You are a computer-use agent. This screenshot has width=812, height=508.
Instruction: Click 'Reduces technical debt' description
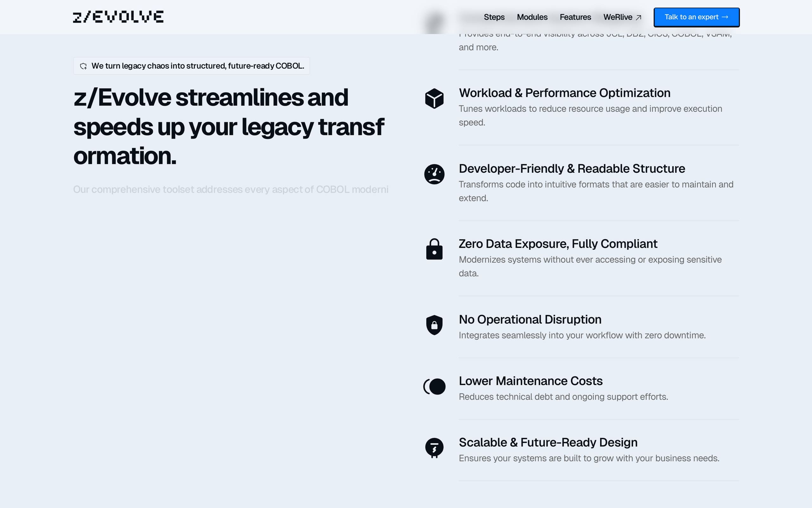(x=563, y=397)
